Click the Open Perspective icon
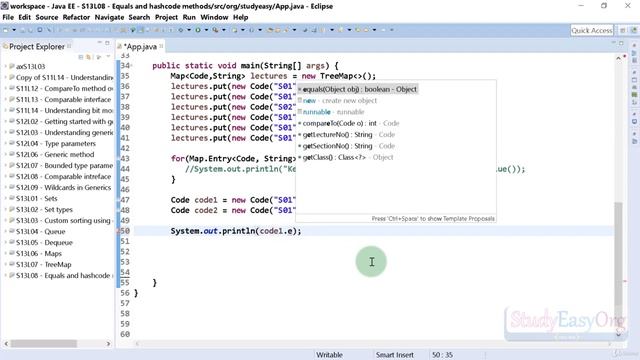Viewport: 640px width, 360px height. coord(623,30)
